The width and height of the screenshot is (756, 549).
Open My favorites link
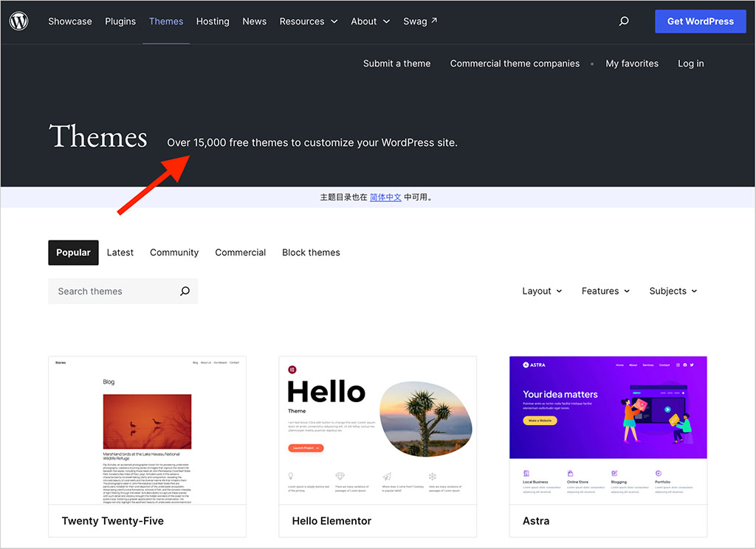pos(632,63)
